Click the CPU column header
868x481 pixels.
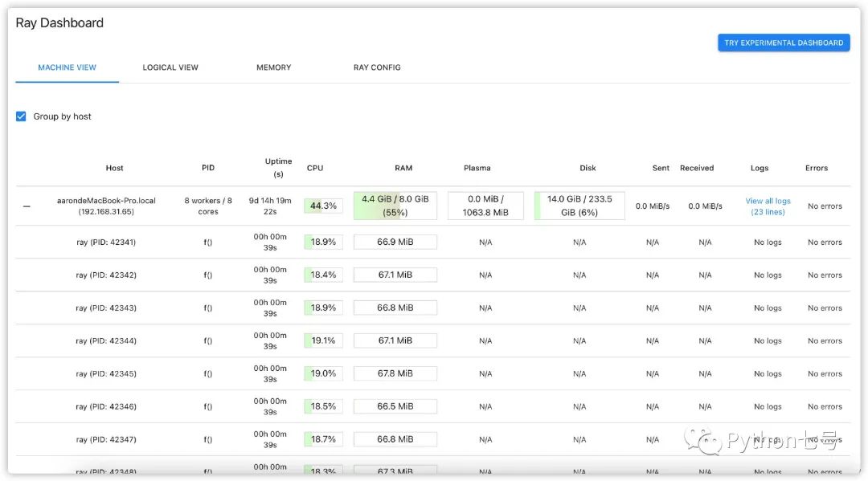pyautogui.click(x=315, y=168)
